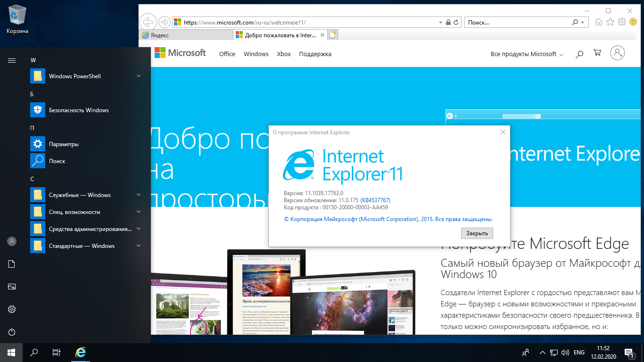Image resolution: width=644 pixels, height=362 pixels.
Task: Click the network icon in system tray
Action: 554,352
